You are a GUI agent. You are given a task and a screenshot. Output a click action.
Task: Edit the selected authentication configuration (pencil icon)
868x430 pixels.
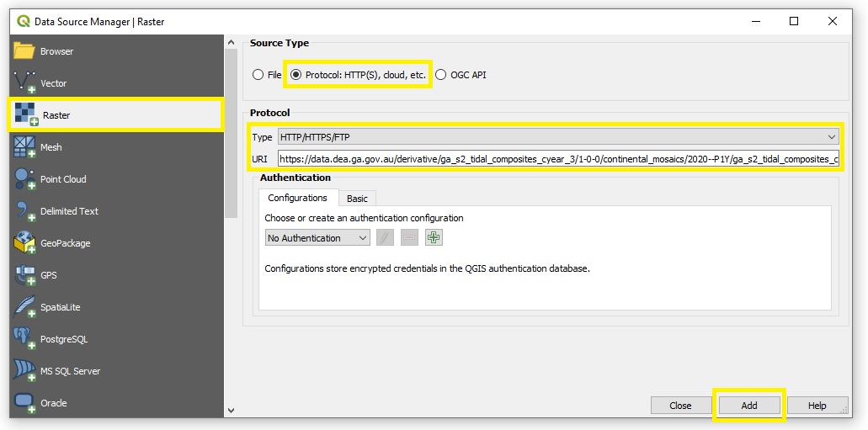(x=385, y=238)
